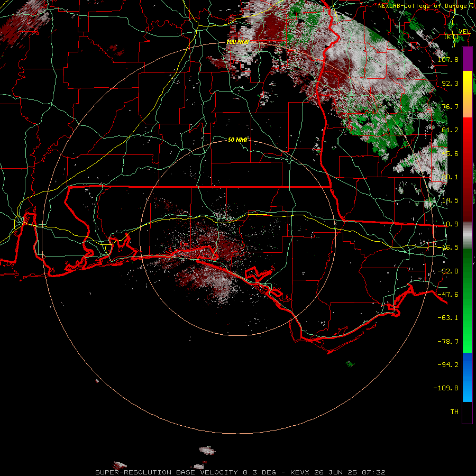Click the 50 NMI range ring label
Screen dimensions: 476x476
(x=237, y=140)
